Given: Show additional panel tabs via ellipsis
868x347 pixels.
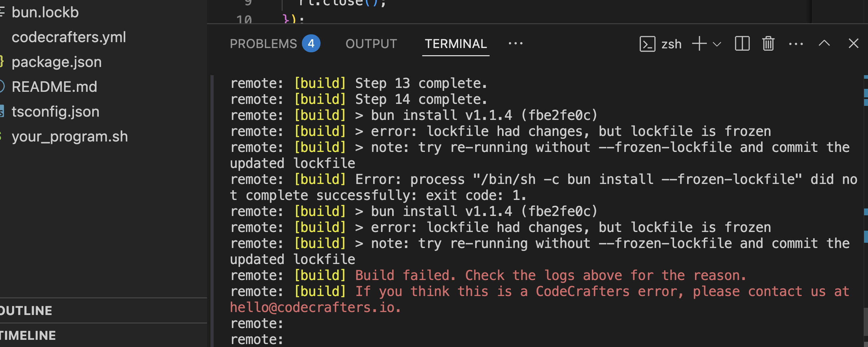Looking at the screenshot, I should tap(515, 43).
